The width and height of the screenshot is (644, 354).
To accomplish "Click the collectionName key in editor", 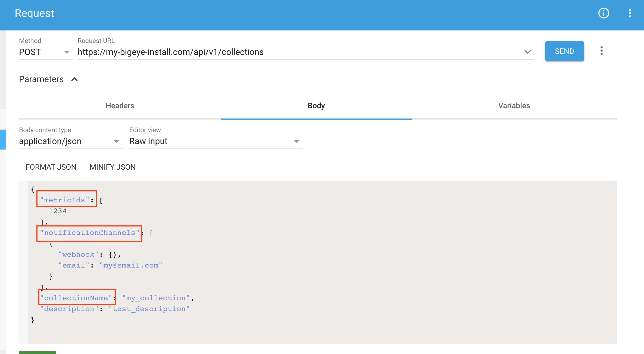I will click(x=76, y=298).
